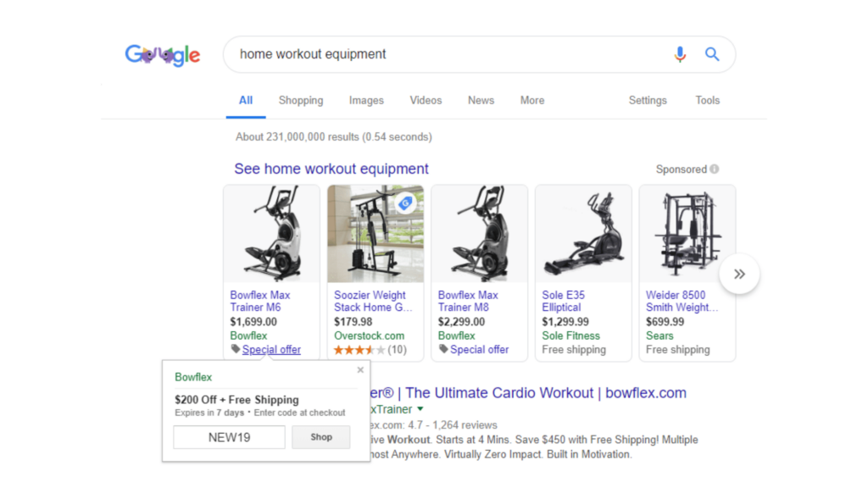
Task: Open the News tab
Action: (x=481, y=100)
